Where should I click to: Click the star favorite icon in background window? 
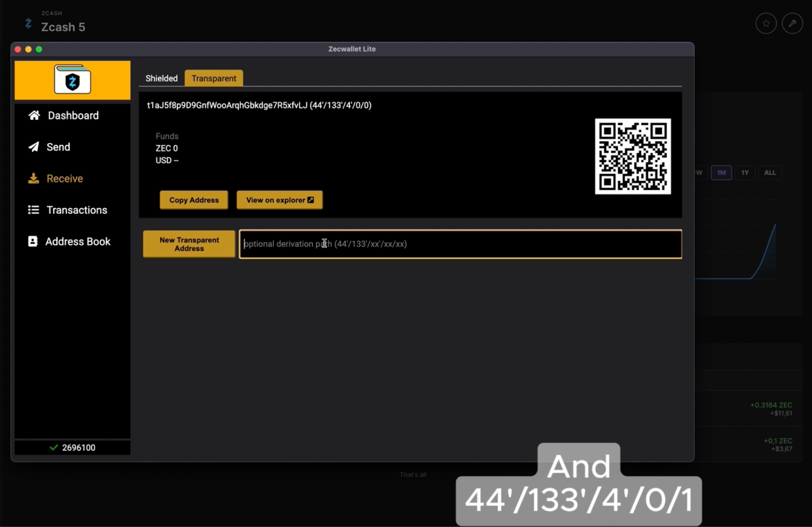pos(766,23)
